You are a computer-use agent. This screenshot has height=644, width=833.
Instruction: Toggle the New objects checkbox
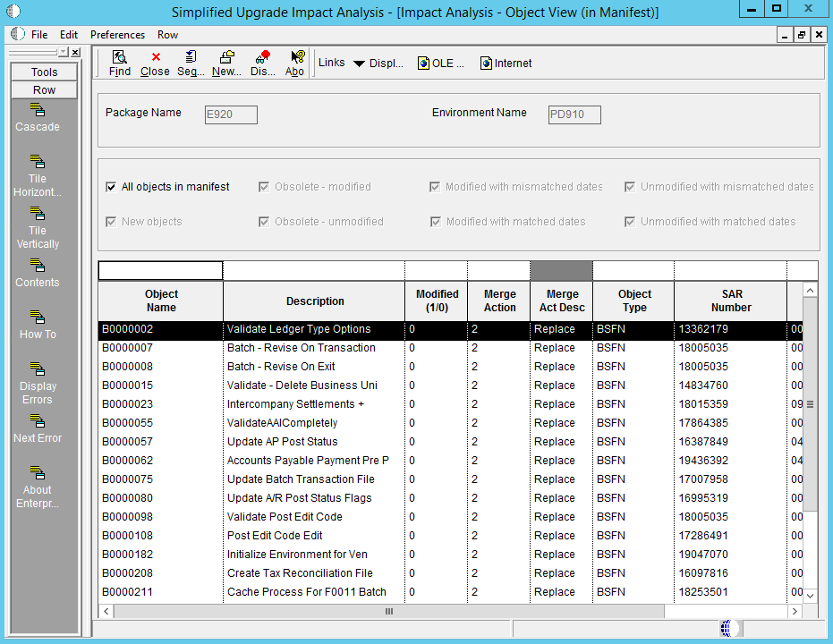(x=111, y=222)
